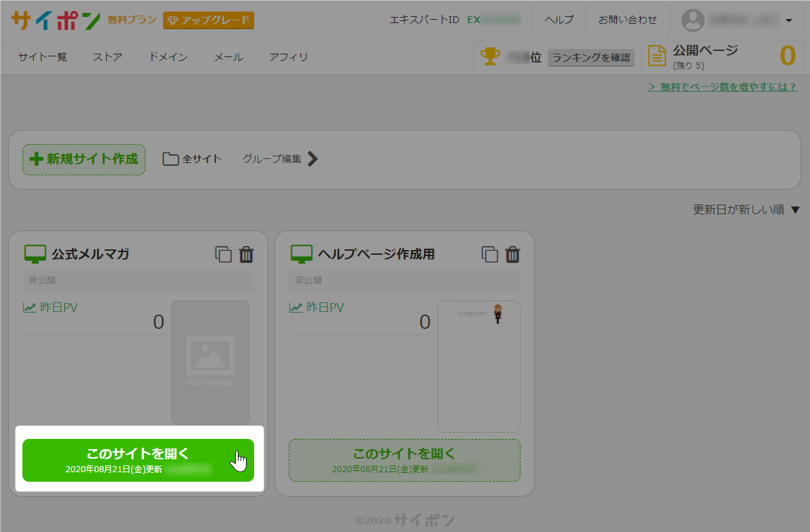This screenshot has width=810, height=532.
Task: Go to サイト一覧 tab
Action: tap(42, 57)
